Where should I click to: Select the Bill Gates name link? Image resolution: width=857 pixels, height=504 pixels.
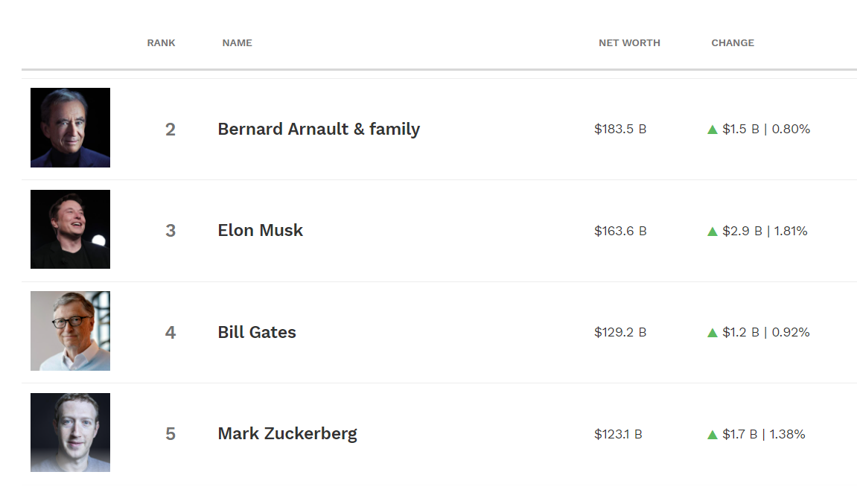point(257,333)
